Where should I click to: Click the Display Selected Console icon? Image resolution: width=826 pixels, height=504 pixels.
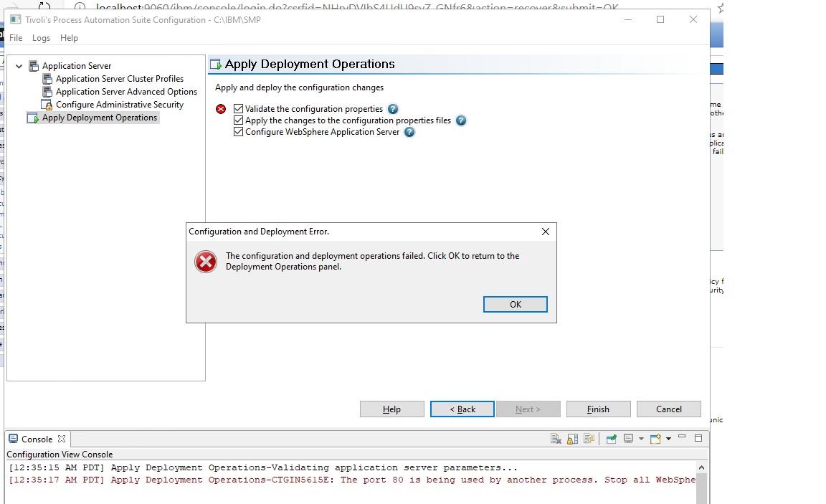630,438
